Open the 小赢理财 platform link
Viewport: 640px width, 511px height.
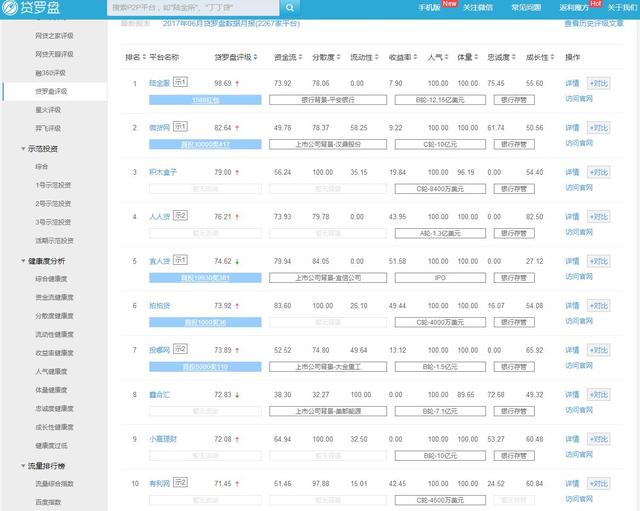pyautogui.click(x=163, y=439)
